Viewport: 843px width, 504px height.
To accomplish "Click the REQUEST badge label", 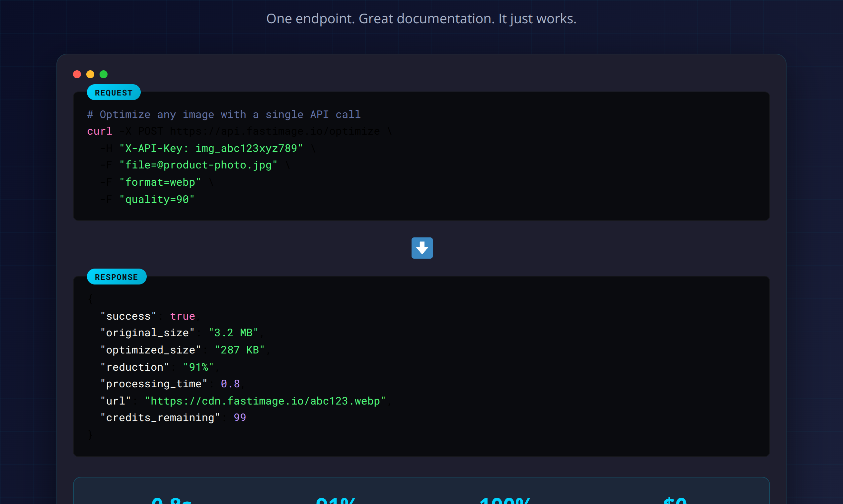I will [x=114, y=93].
